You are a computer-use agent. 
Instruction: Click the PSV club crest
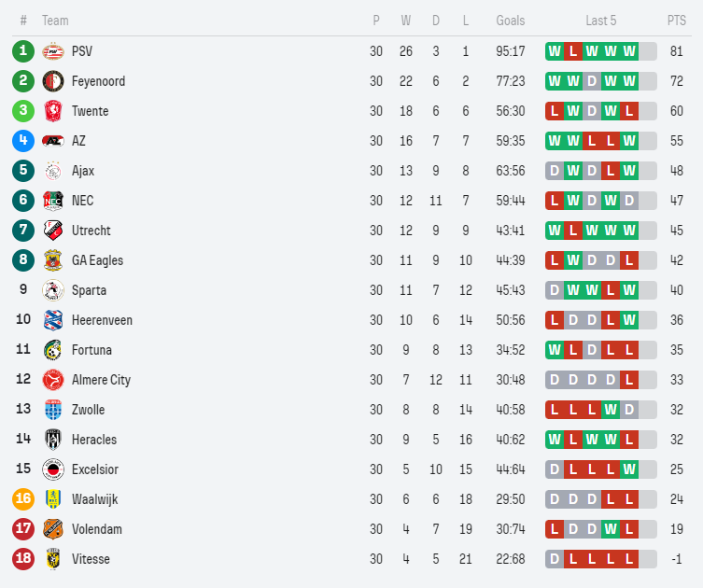tap(53, 51)
